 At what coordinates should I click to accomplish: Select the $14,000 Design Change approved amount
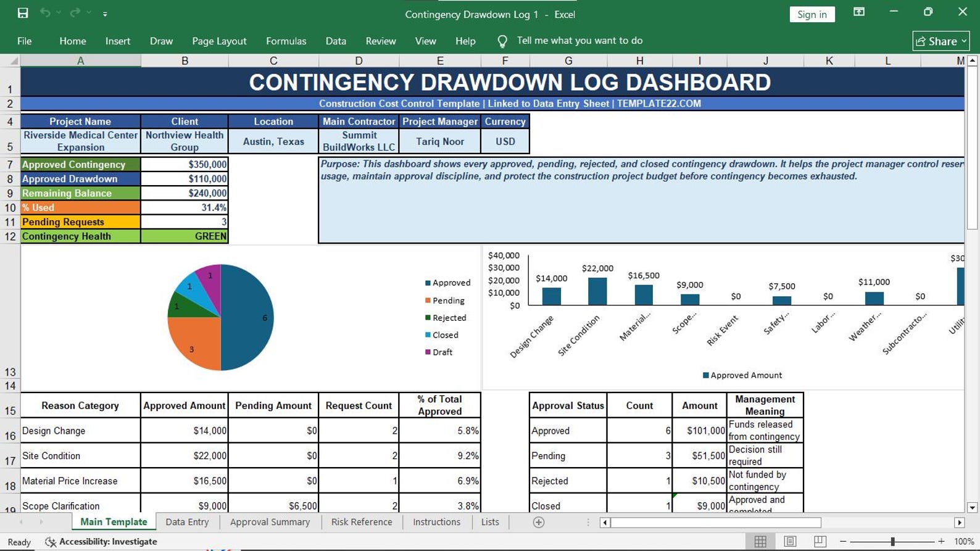tap(185, 431)
